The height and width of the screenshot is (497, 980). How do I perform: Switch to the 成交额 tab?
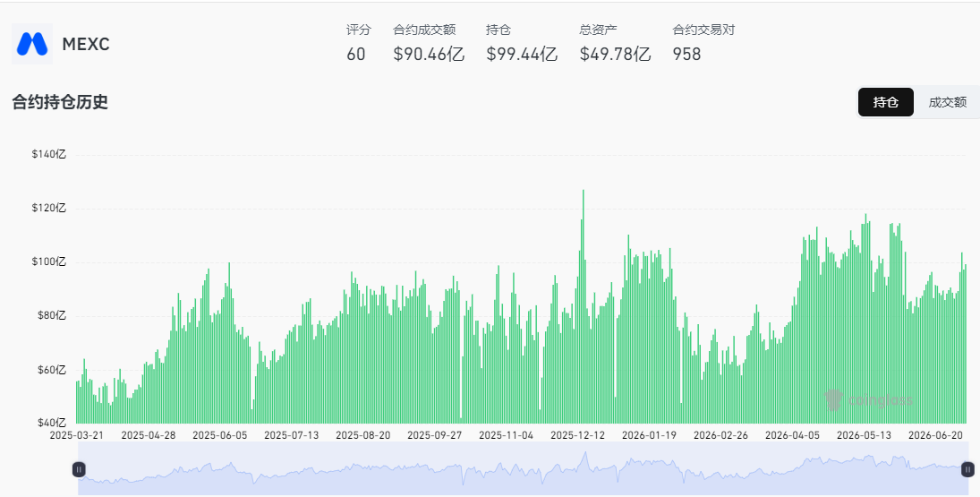947,102
